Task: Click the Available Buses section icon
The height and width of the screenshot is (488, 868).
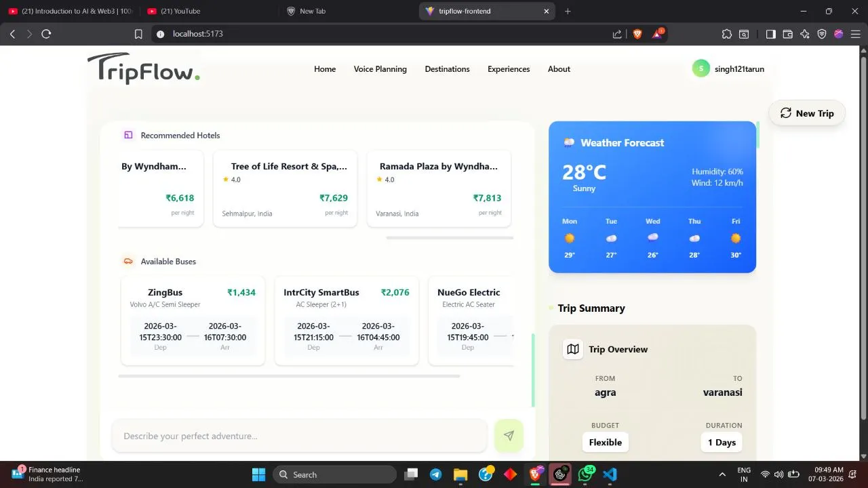Action: 128,261
